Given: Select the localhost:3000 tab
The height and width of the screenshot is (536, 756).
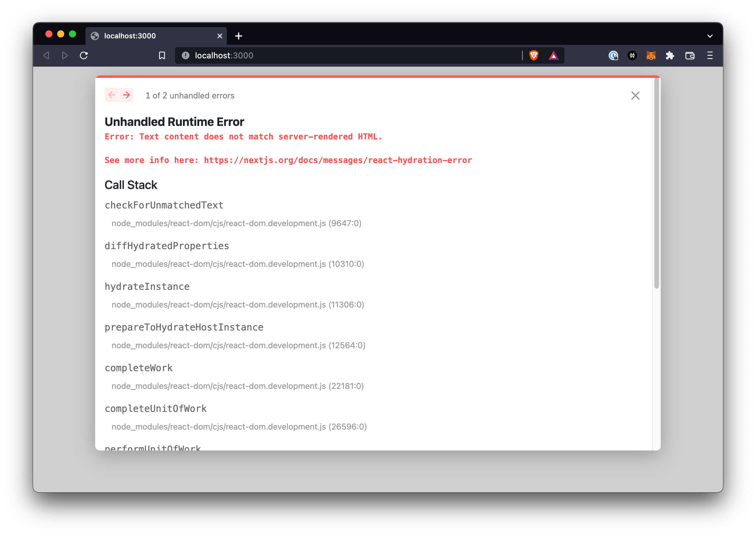Looking at the screenshot, I should [148, 36].
